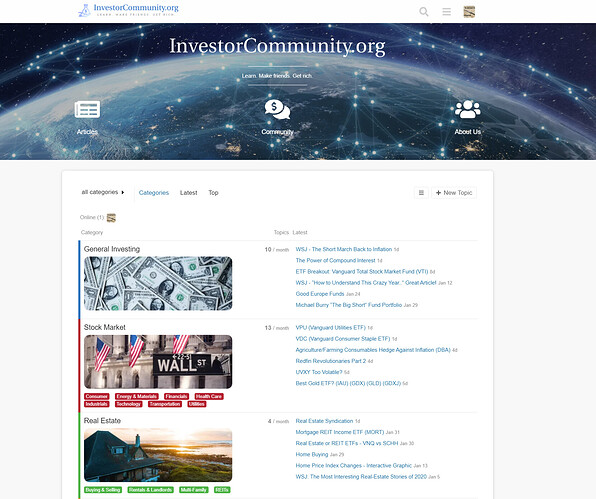Open The Power of Compound Interest topic
596x499 pixels.
point(335,260)
